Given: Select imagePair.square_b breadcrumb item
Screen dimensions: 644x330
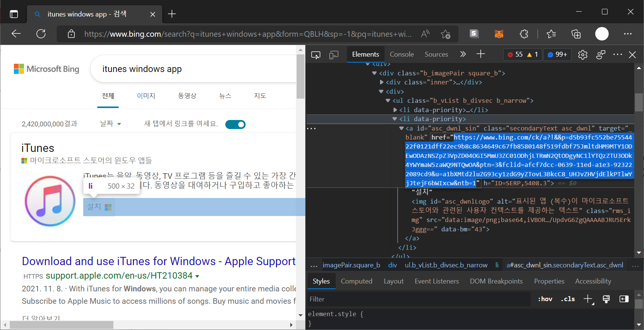Looking at the screenshot, I should 351,265.
